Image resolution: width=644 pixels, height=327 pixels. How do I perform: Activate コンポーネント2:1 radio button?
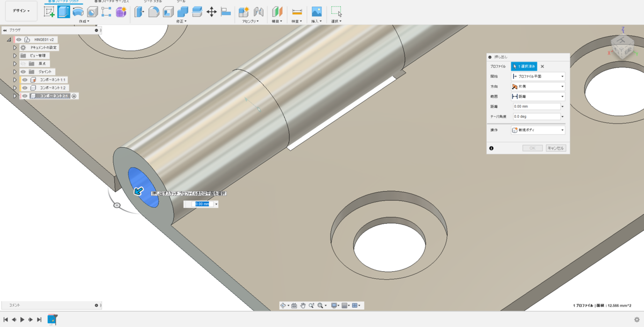pyautogui.click(x=74, y=96)
